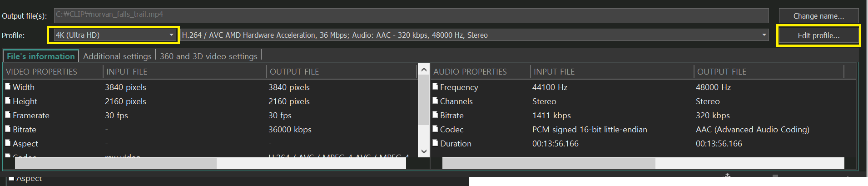Switch to the Additional settings tab

pyautogui.click(x=117, y=56)
